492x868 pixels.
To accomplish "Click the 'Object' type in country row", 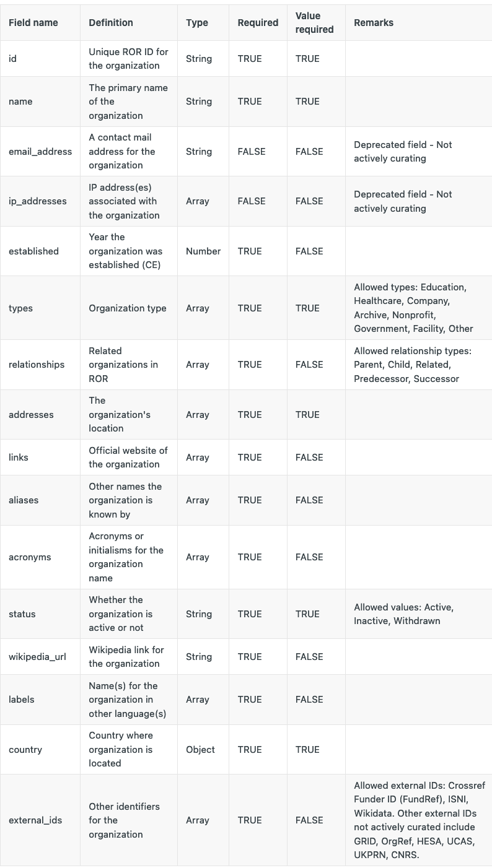I will [x=200, y=750].
